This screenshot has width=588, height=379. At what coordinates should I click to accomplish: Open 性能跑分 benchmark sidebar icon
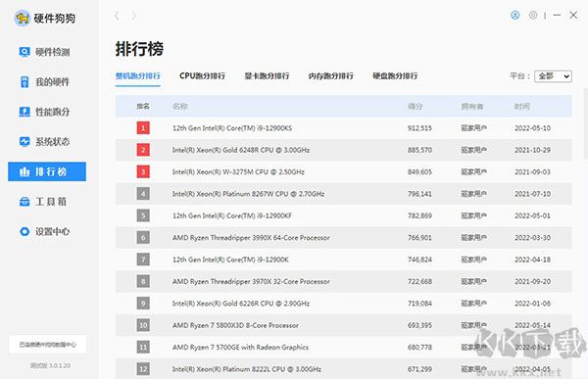tap(24, 112)
